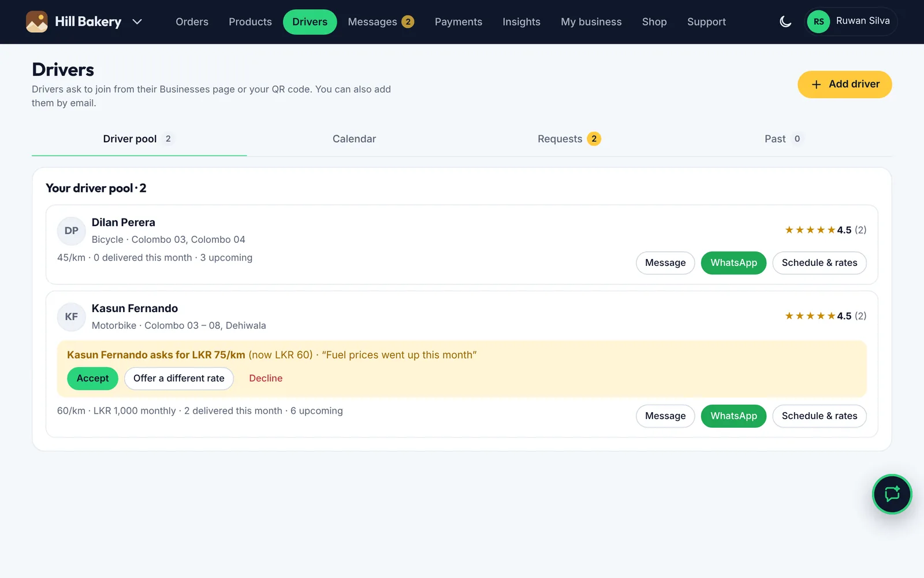Open the RS user avatar
Screen dimensions: 924x578
coord(818,22)
